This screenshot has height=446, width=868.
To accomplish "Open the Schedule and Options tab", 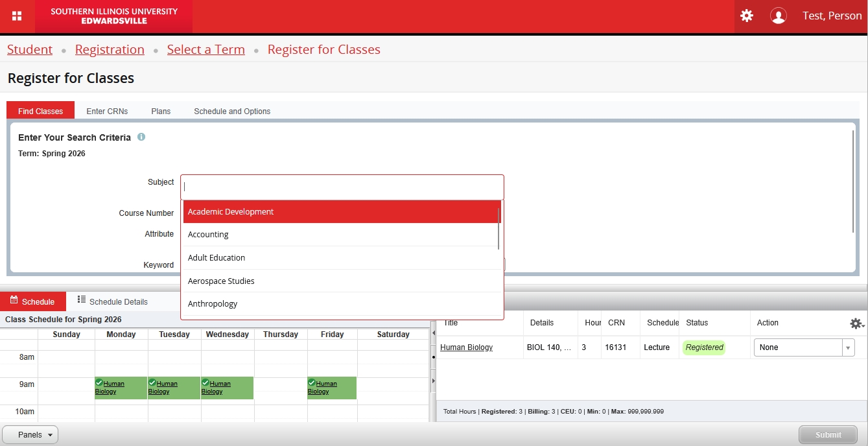I will [232, 111].
